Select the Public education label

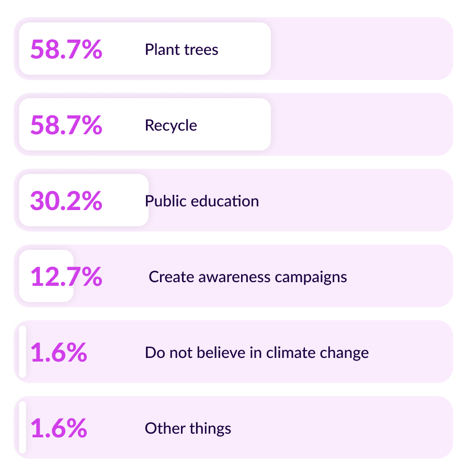coord(202,201)
